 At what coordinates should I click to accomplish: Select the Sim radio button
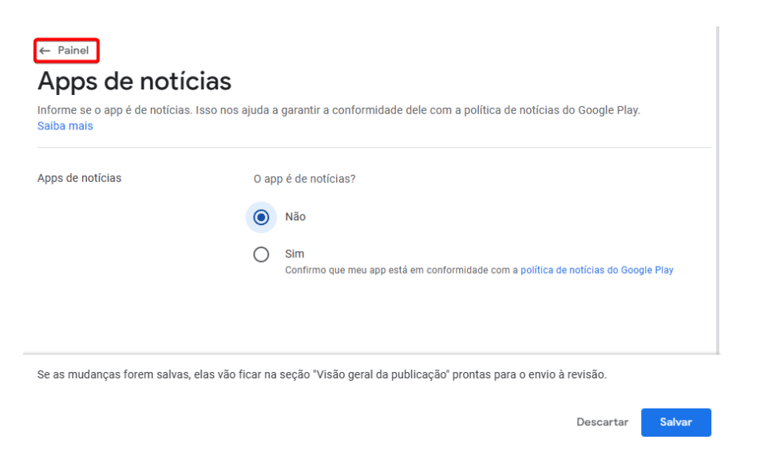(x=261, y=254)
